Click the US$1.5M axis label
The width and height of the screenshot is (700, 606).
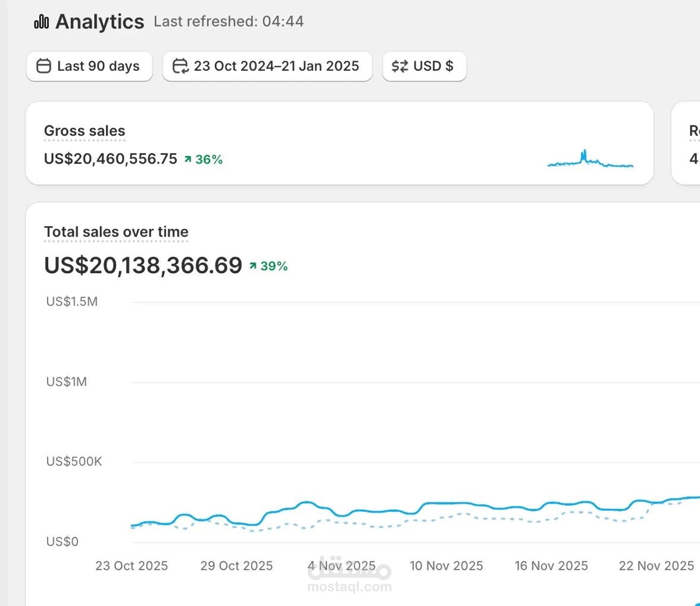[72, 301]
